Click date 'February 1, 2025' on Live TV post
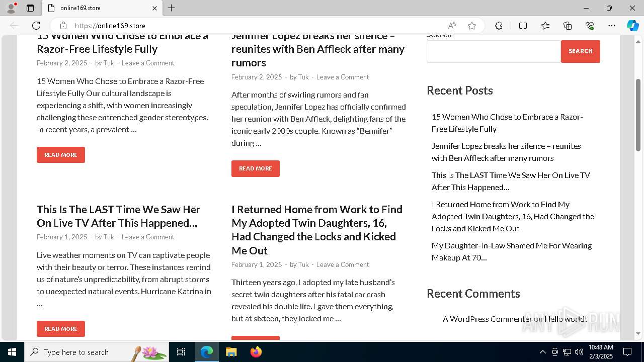 coord(62,237)
